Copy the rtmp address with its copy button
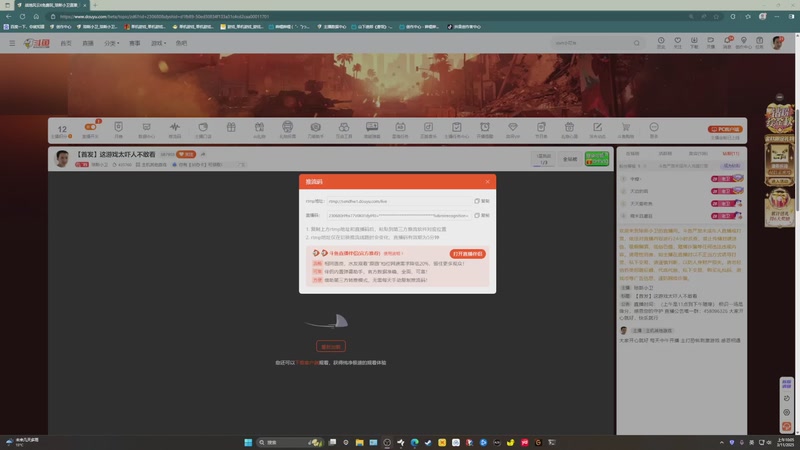 click(x=482, y=201)
